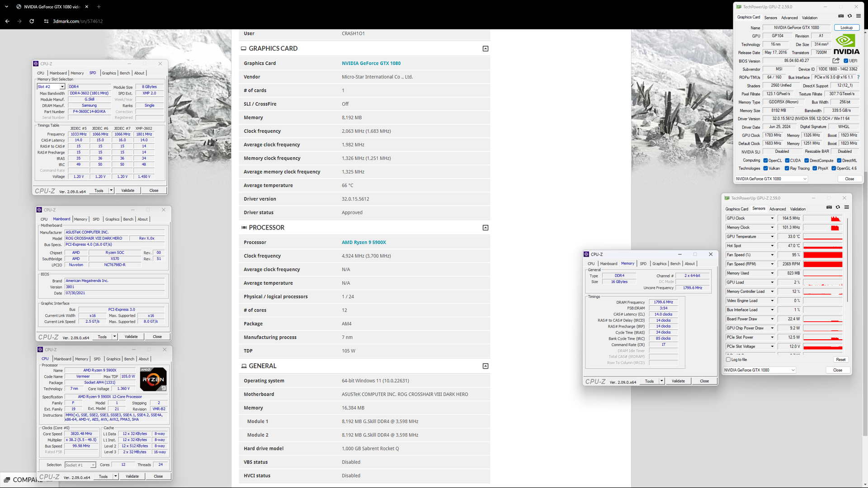Image resolution: width=868 pixels, height=488 pixels.
Task: Toggle the Vulkan checkbox
Action: pos(765,169)
